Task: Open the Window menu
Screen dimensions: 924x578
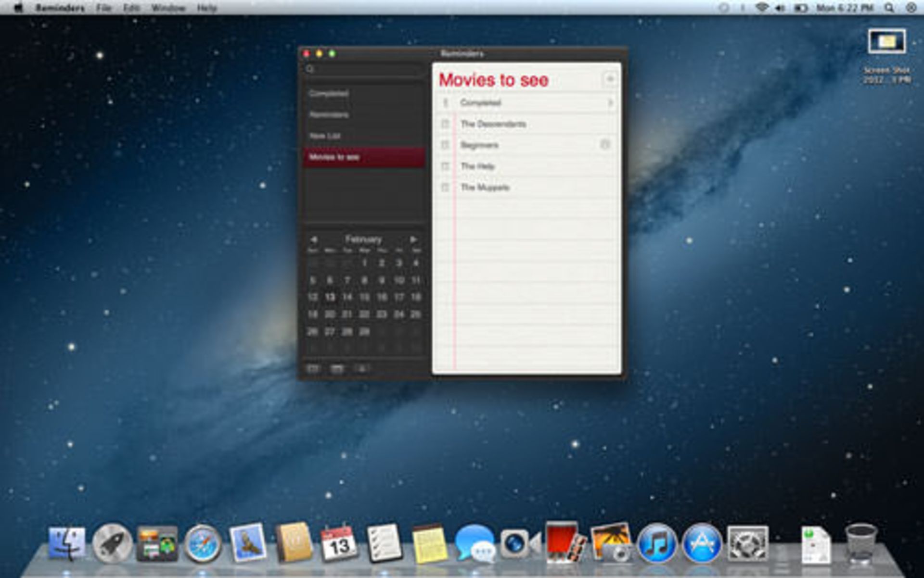Action: point(167,7)
